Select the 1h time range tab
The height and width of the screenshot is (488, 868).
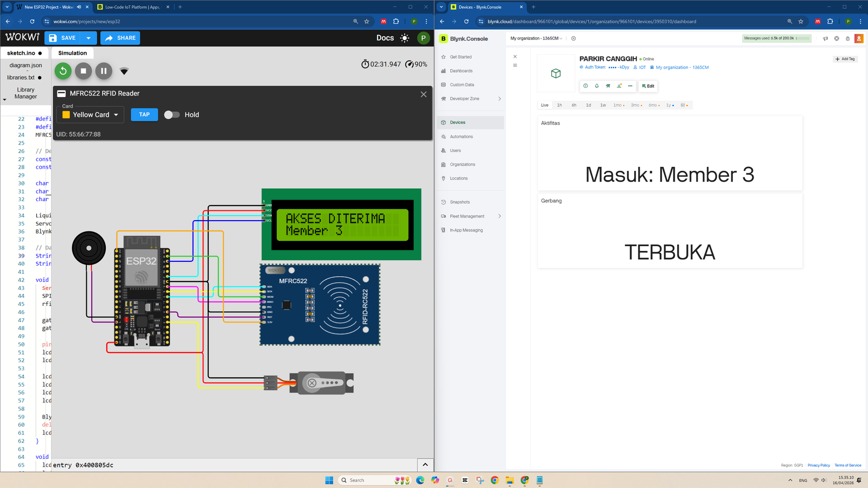[559, 105]
